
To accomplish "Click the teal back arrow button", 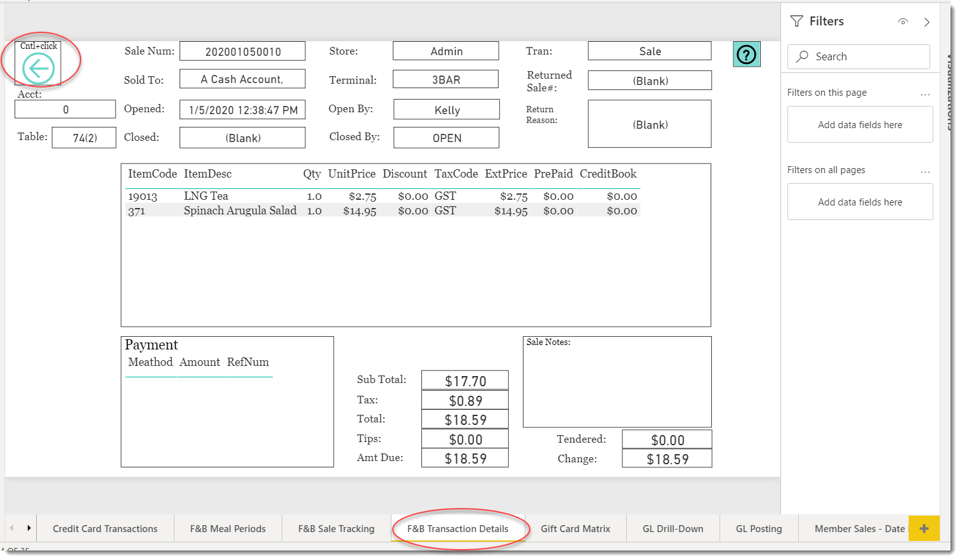I will click(x=38, y=68).
